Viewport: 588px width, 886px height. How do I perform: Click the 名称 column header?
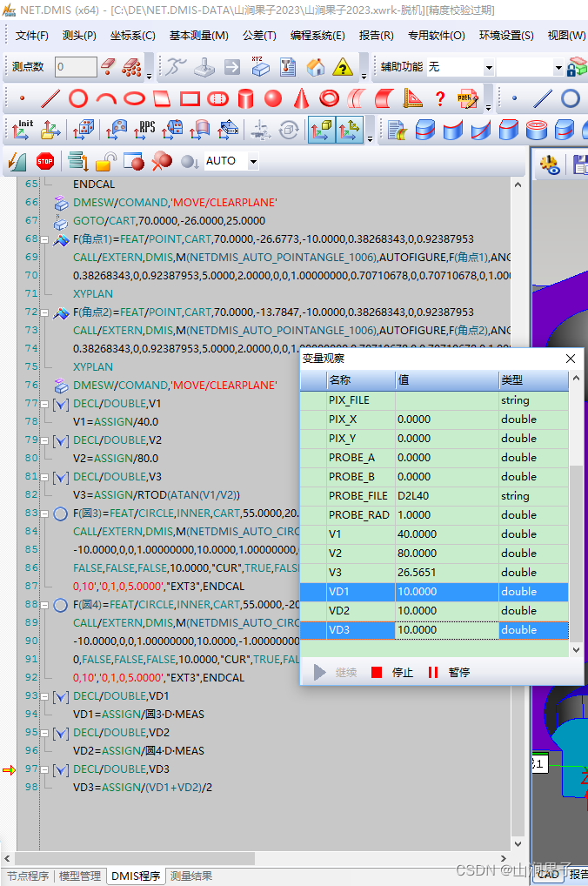click(x=360, y=380)
